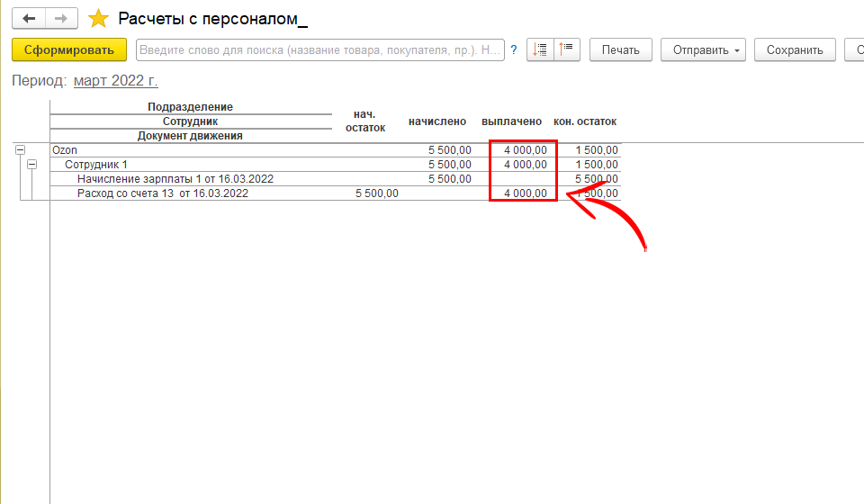864x504 pixels.
Task: Click the forward navigation arrow
Action: tap(60, 18)
